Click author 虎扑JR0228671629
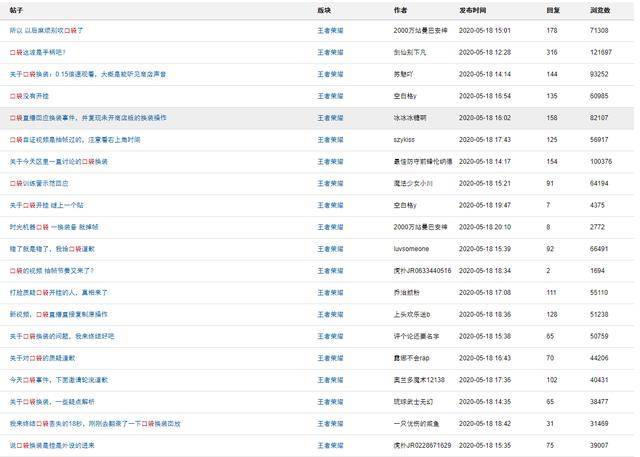Image resolution: width=640 pixels, height=457 pixels. 422,445
